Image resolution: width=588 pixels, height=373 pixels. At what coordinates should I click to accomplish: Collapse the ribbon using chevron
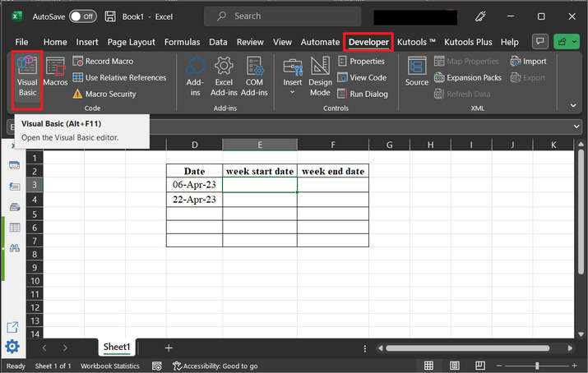[x=573, y=105]
